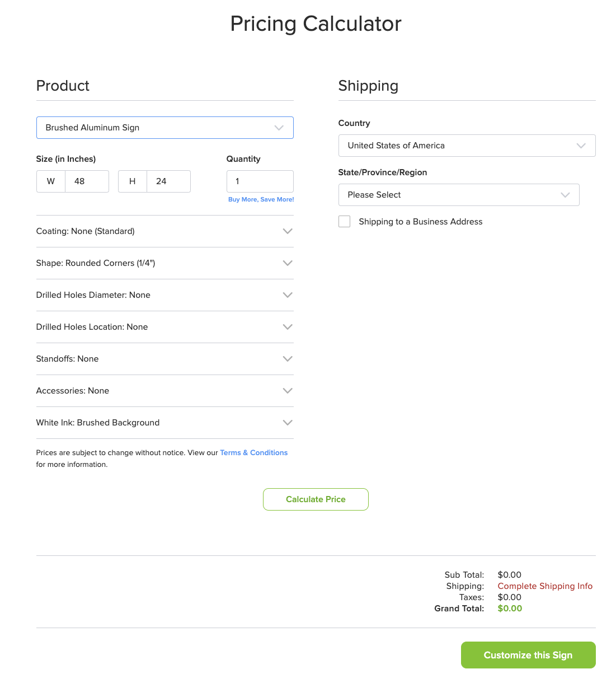The width and height of the screenshot is (616, 683).
Task: Open the State/Province/Region Please Select dropdown
Action: point(459,195)
